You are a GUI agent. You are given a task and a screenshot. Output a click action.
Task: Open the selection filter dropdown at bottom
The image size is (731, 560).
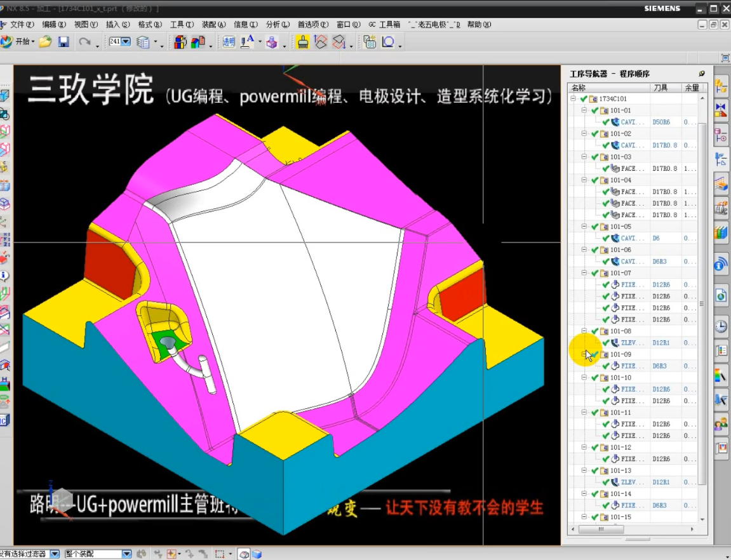pyautogui.click(x=55, y=554)
